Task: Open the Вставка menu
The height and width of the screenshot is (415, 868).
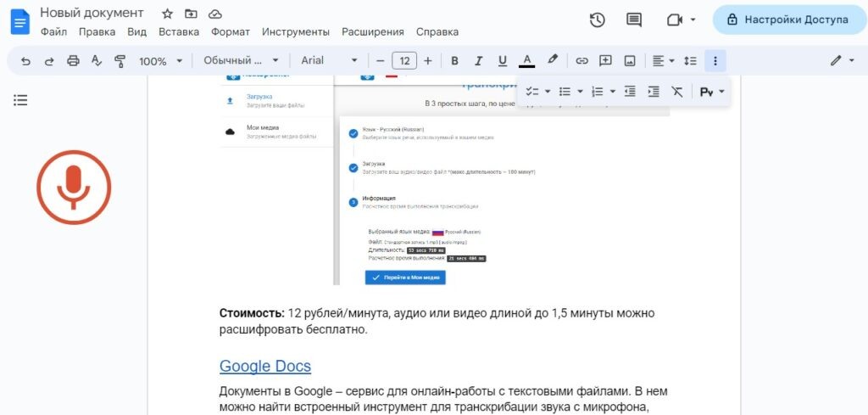Action: pos(179,31)
